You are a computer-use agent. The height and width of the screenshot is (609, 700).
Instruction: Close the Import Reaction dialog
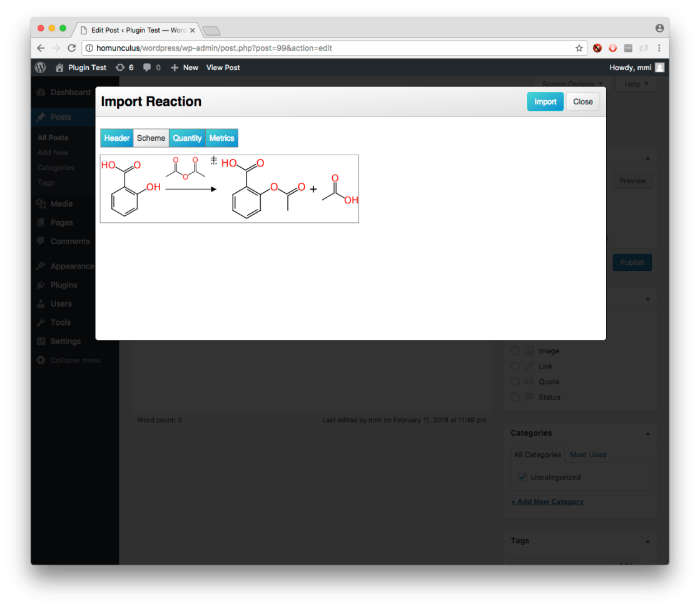click(x=582, y=102)
